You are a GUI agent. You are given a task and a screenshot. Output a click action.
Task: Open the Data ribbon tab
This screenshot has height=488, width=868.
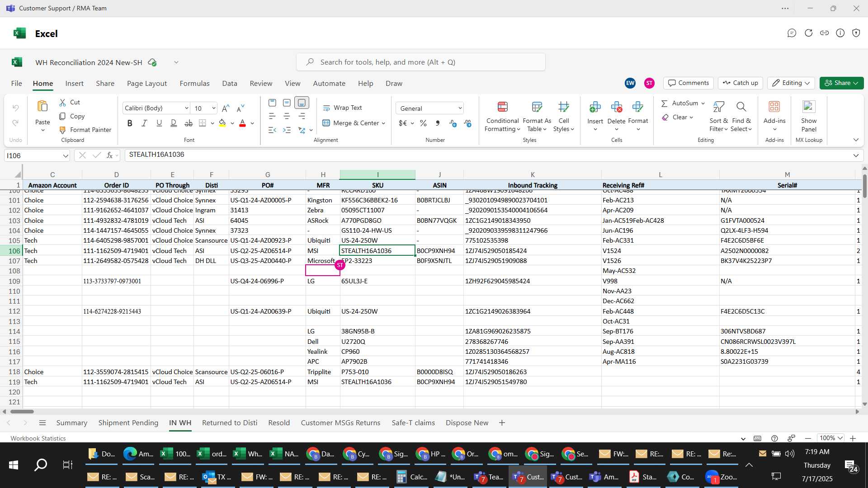point(230,84)
